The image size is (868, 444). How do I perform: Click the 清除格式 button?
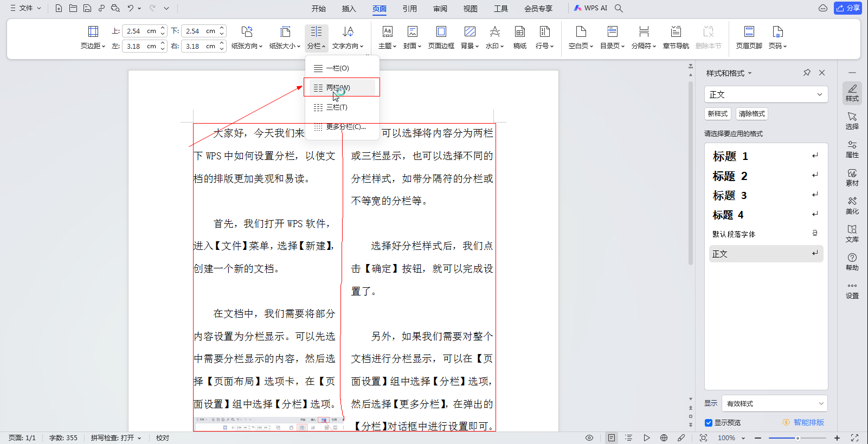click(x=752, y=113)
